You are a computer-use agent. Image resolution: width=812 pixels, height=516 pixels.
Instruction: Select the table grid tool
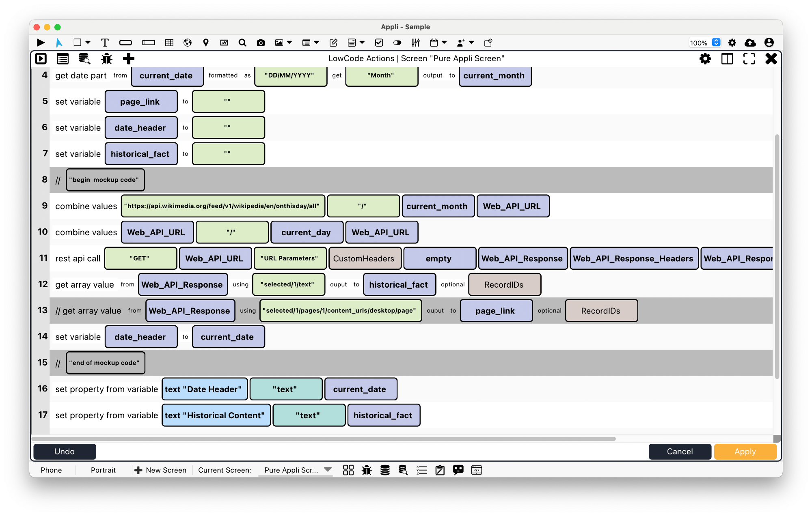(169, 43)
